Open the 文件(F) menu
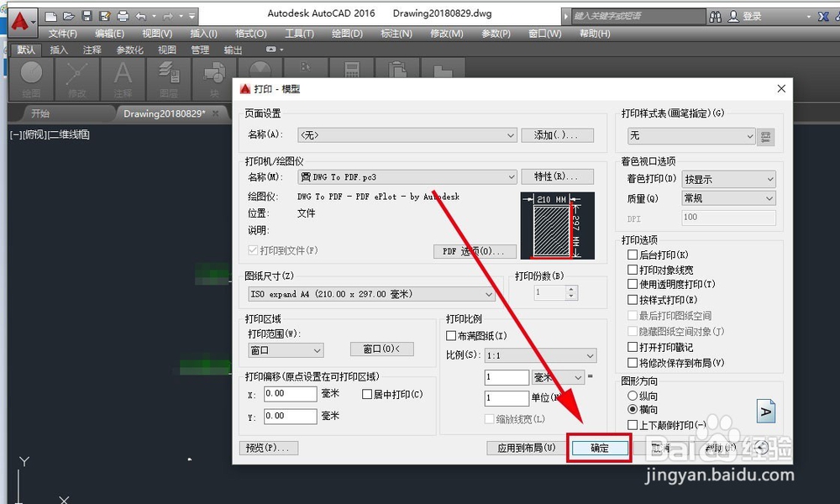Image resolution: width=840 pixels, height=504 pixels. (x=63, y=34)
